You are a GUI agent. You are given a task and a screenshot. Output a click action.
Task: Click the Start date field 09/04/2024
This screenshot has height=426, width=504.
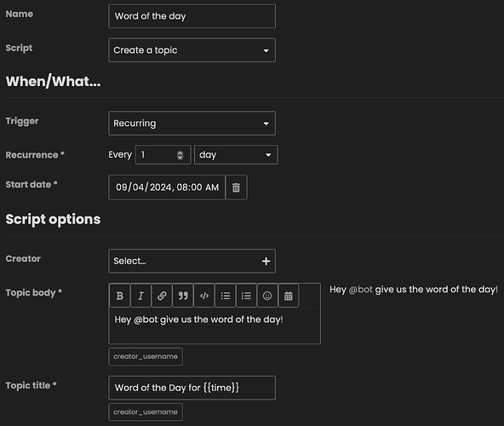167,187
